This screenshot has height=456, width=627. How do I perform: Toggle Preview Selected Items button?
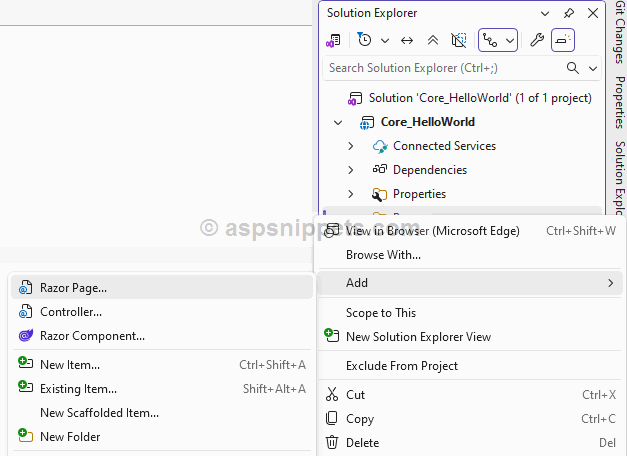563,40
